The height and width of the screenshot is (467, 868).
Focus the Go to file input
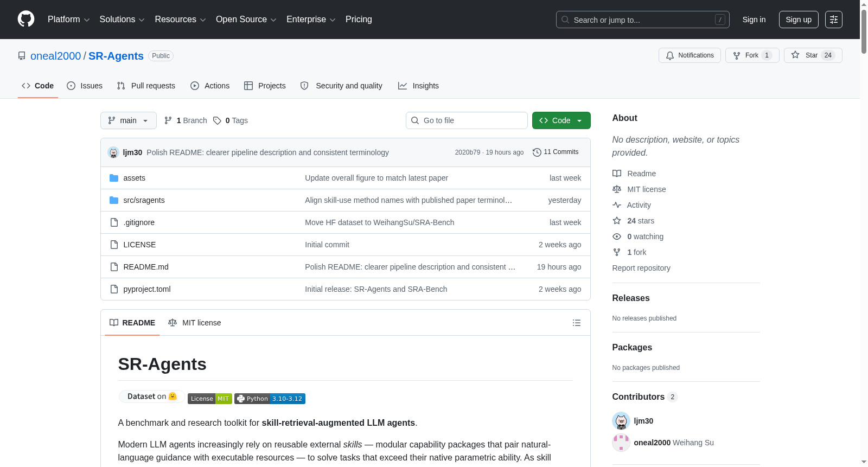(x=467, y=120)
